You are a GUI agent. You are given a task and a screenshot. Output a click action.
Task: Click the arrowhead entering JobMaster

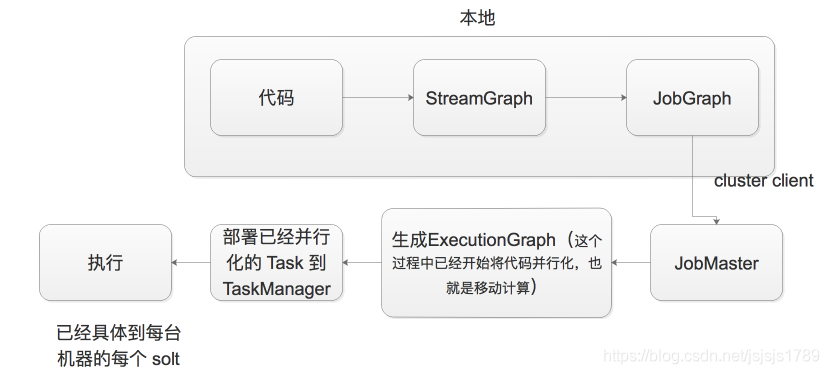(716, 221)
